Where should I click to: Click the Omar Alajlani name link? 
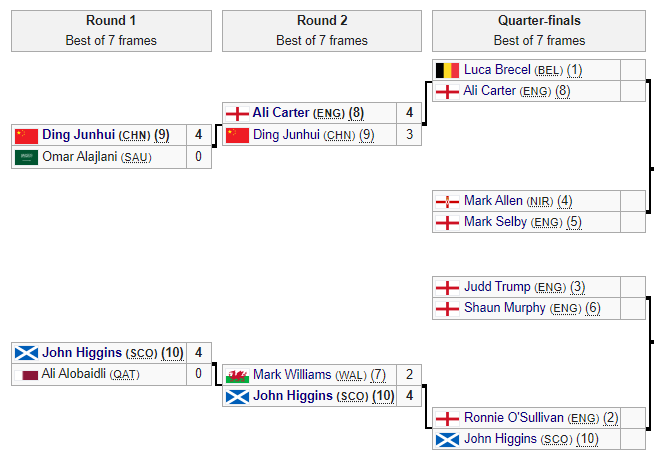79,157
